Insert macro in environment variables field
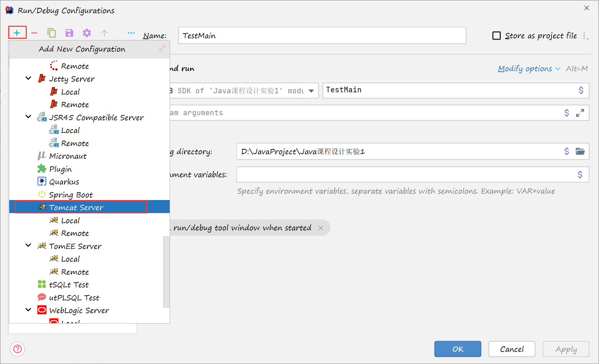Screen dimensions: 599x364 pos(580,175)
